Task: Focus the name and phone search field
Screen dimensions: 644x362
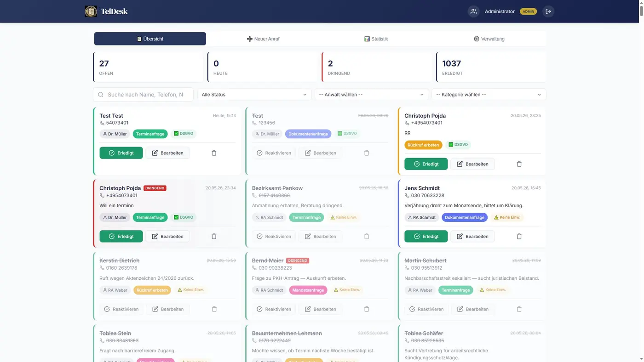Action: [144, 95]
